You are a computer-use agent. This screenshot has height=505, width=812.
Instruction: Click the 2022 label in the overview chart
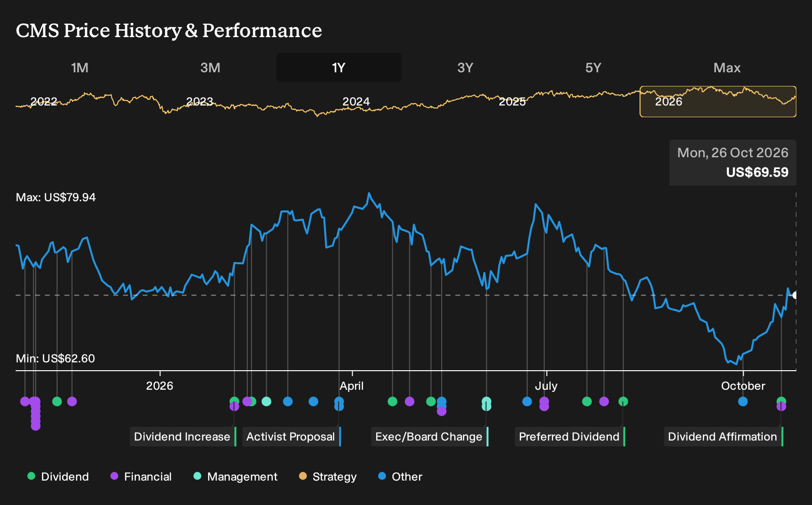[43, 102]
